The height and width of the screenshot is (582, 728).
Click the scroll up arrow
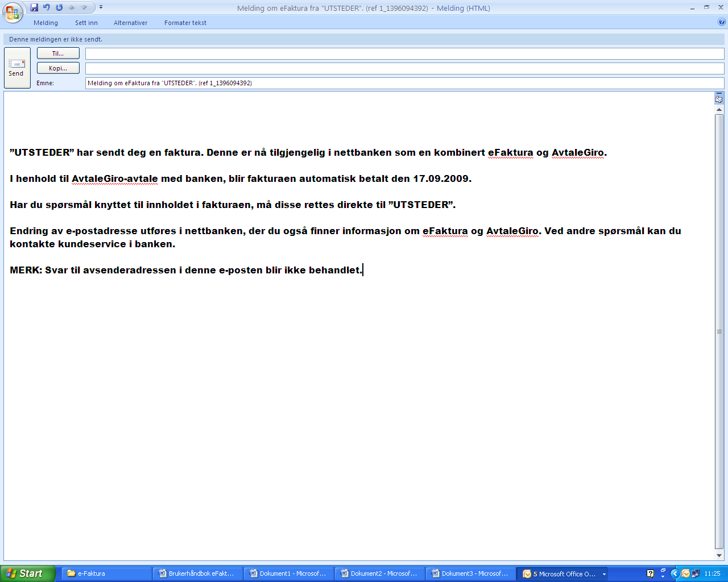pos(719,110)
